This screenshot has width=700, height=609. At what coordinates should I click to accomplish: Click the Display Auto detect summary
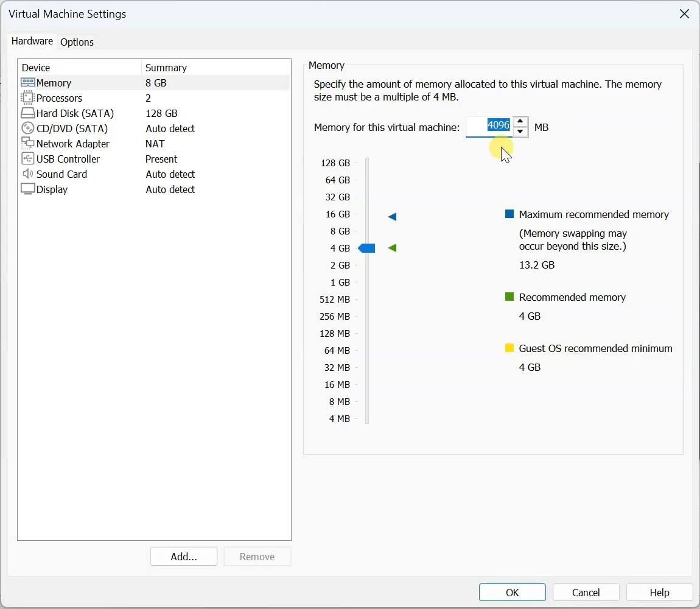point(170,189)
